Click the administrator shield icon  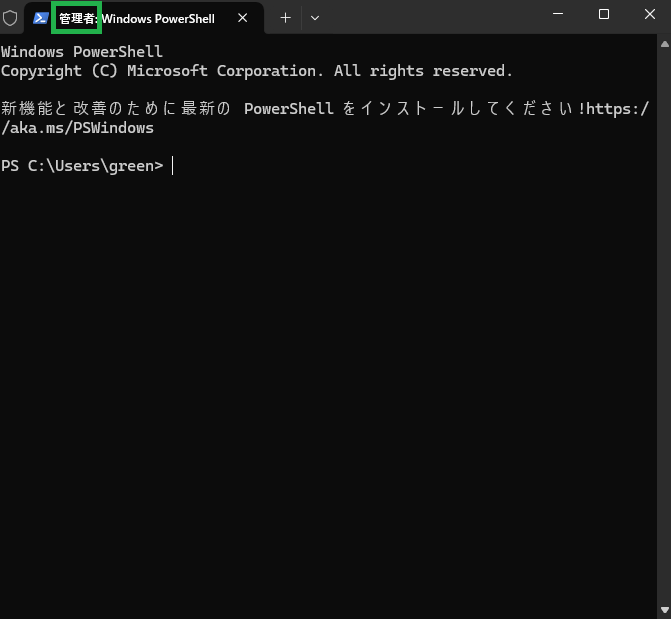pyautogui.click(x=10, y=18)
